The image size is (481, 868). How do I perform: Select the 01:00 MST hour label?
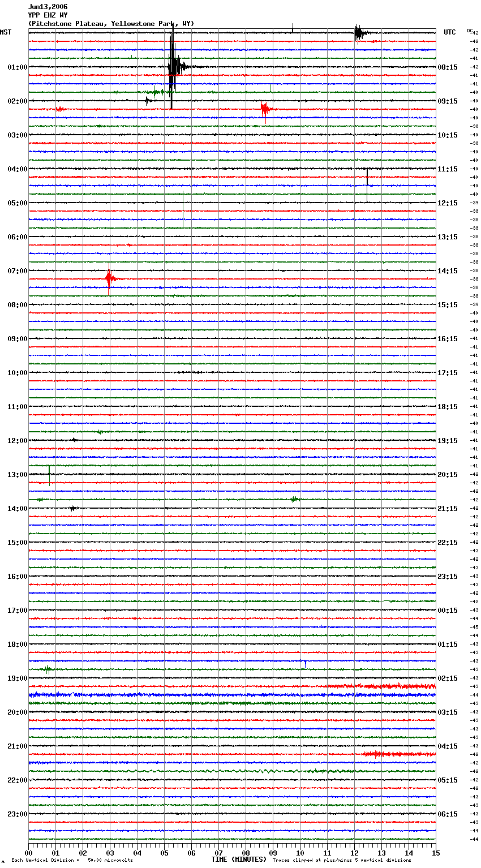point(18,67)
